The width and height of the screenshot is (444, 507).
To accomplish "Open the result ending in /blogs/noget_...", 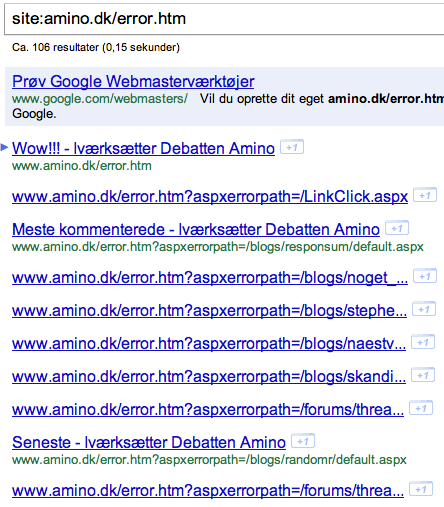I will (x=210, y=277).
